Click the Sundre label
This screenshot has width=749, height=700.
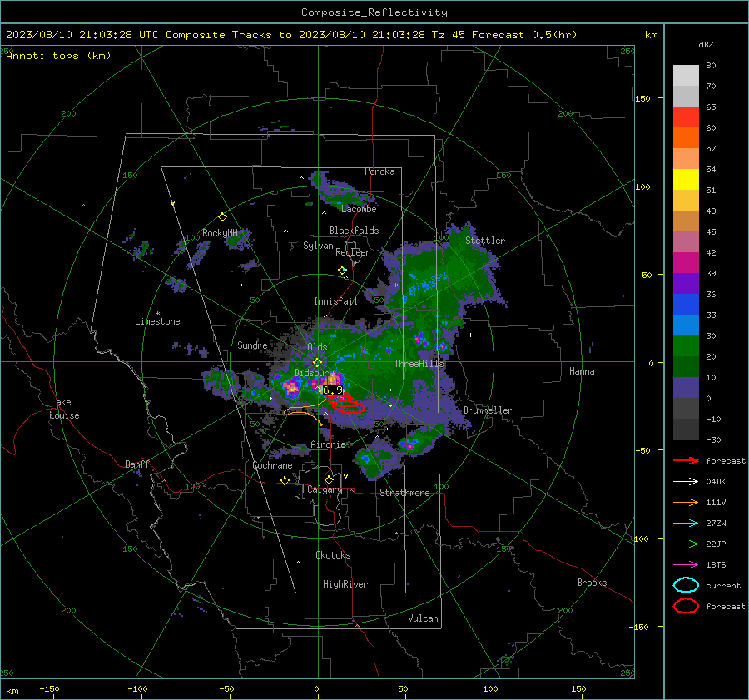click(x=252, y=345)
